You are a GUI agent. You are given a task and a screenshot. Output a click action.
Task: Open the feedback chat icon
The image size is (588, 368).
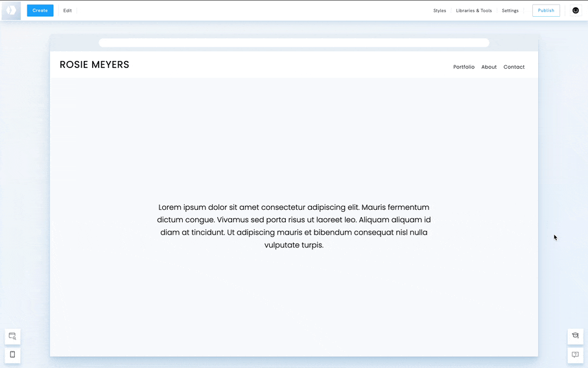coord(575,355)
